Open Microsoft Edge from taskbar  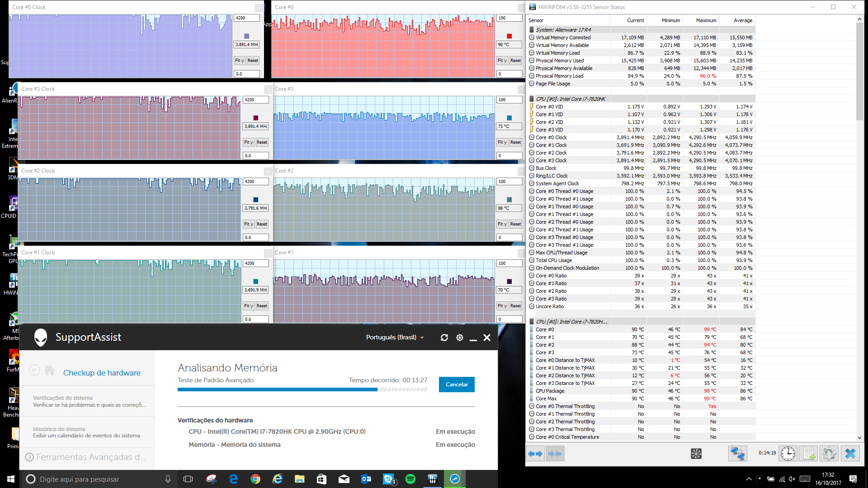[x=233, y=479]
